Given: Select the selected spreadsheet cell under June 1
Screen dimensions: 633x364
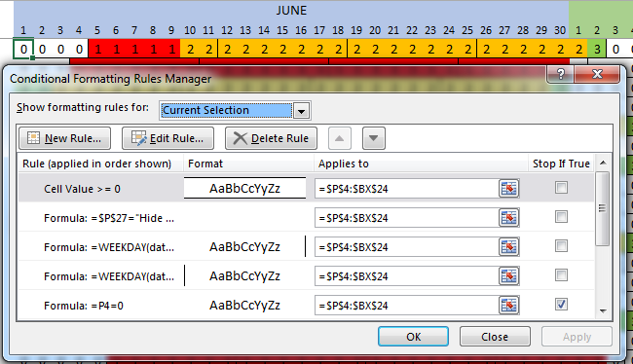Looking at the screenshot, I should [x=23, y=49].
